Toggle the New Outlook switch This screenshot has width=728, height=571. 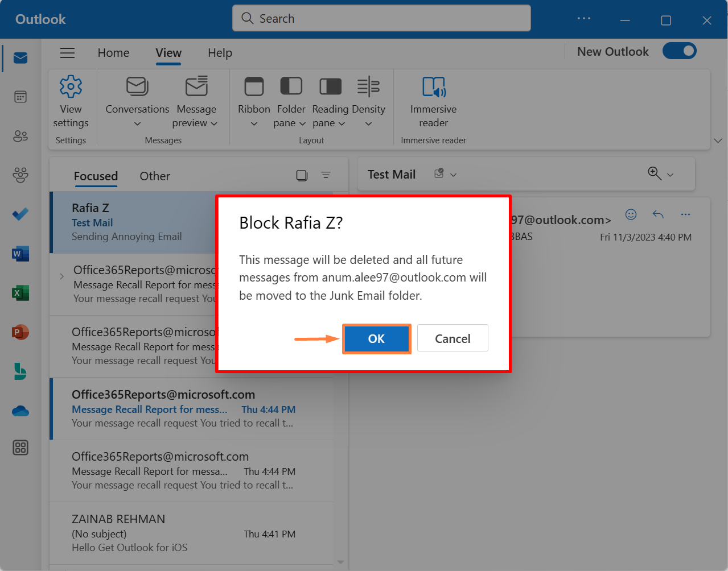tap(680, 51)
